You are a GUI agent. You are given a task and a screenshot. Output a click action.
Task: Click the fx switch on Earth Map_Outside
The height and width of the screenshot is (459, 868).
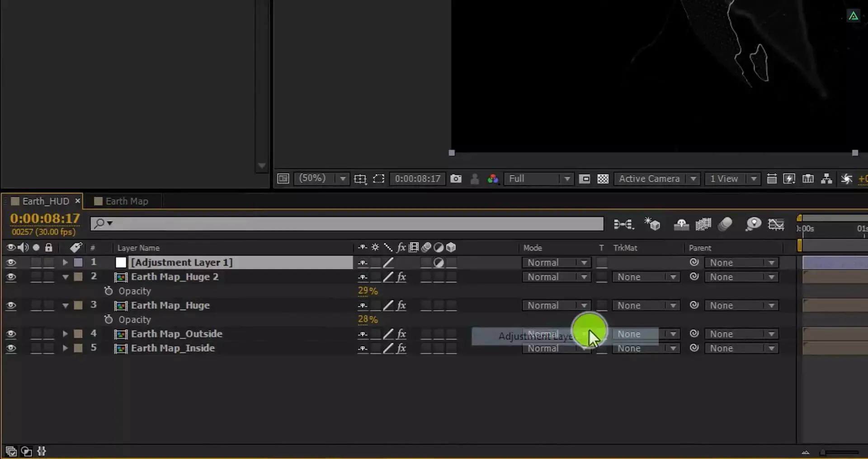(x=401, y=334)
